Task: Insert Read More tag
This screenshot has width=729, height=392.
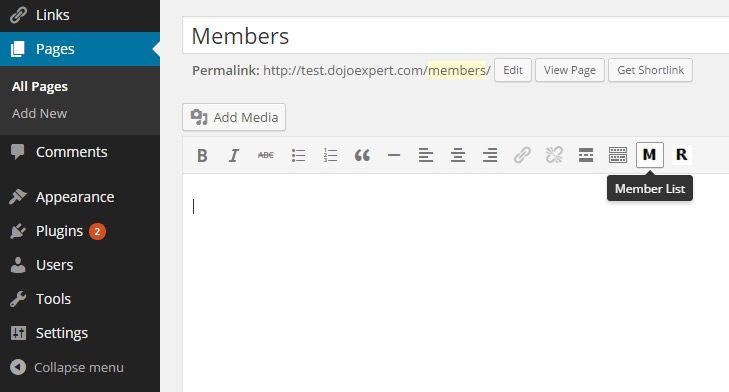Action: (x=586, y=155)
